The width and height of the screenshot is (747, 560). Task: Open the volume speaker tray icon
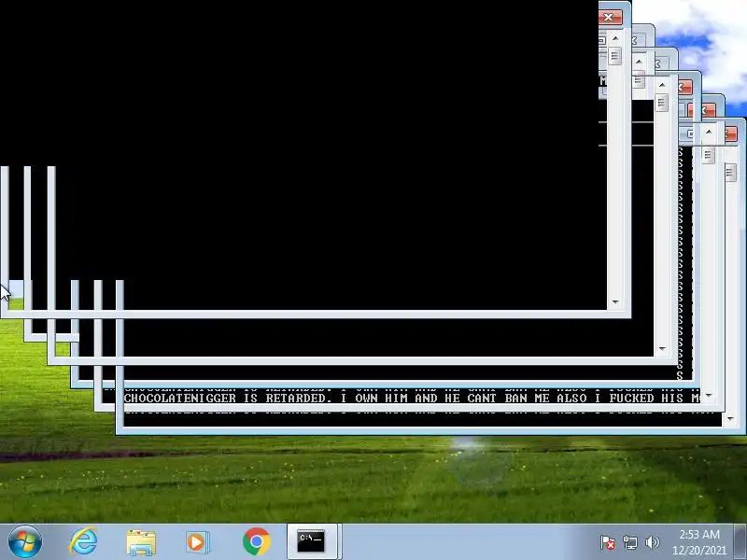tap(652, 542)
